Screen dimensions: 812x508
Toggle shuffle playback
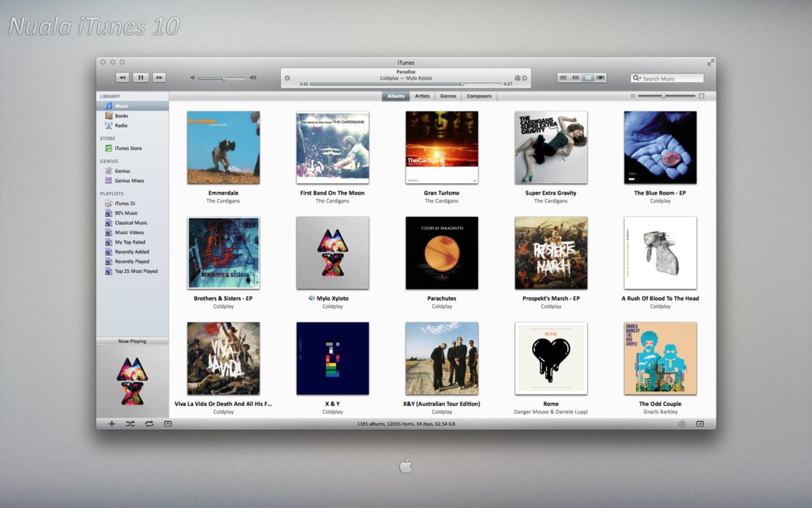pos(130,423)
